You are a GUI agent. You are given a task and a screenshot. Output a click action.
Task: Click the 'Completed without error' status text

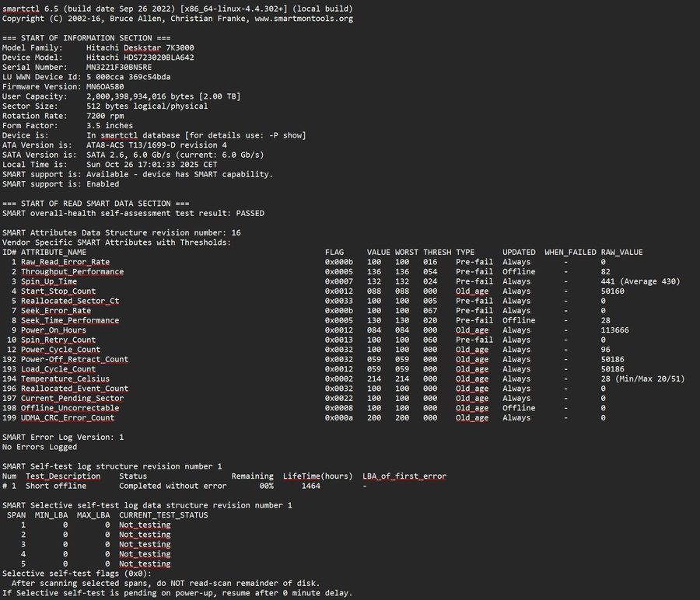(173, 486)
